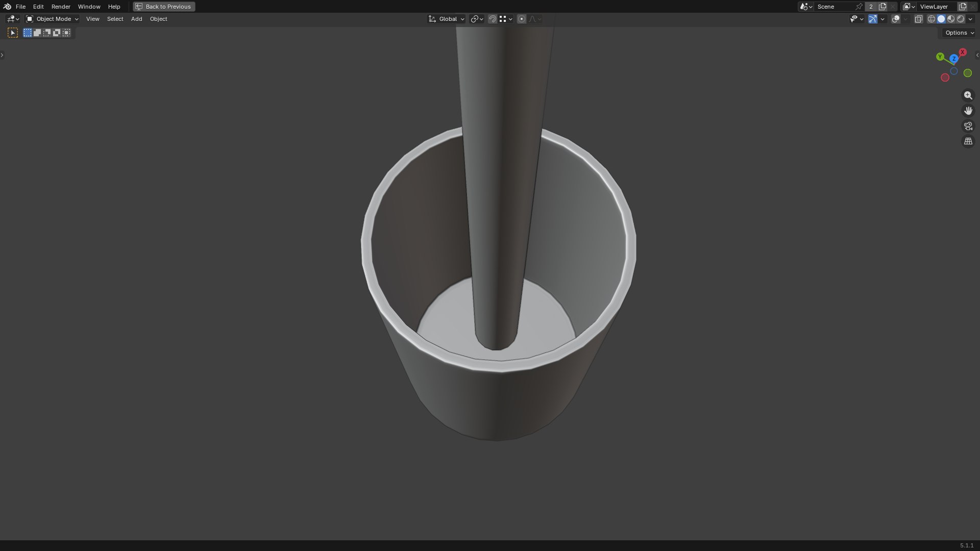Open the Add menu
Screen dimensions: 980x551
pyautogui.click(x=136, y=19)
